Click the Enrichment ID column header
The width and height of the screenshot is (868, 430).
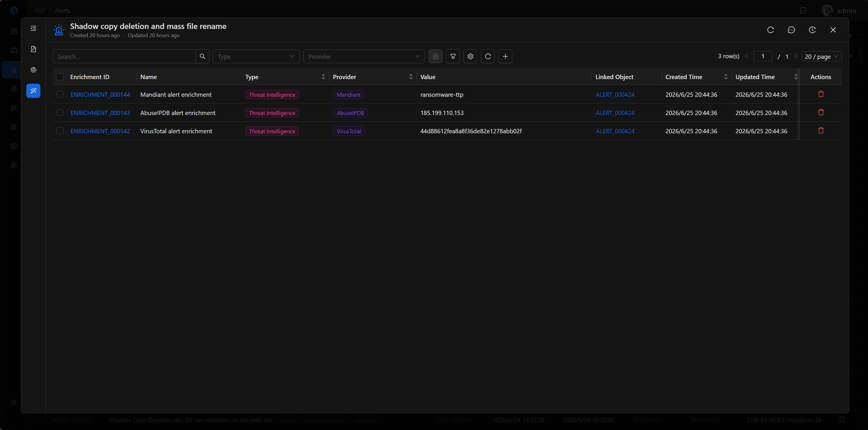click(x=90, y=77)
